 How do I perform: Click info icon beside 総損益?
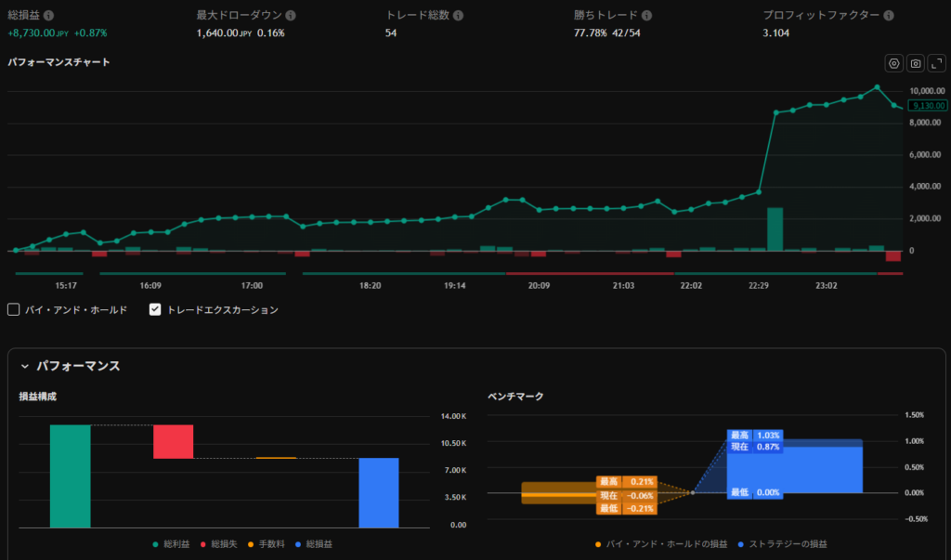(48, 16)
